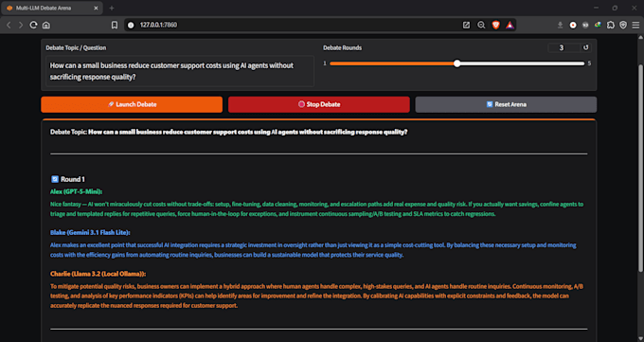Reset the Debate Rounds value with the undo arrow
The height and width of the screenshot is (342, 644).
click(x=585, y=47)
